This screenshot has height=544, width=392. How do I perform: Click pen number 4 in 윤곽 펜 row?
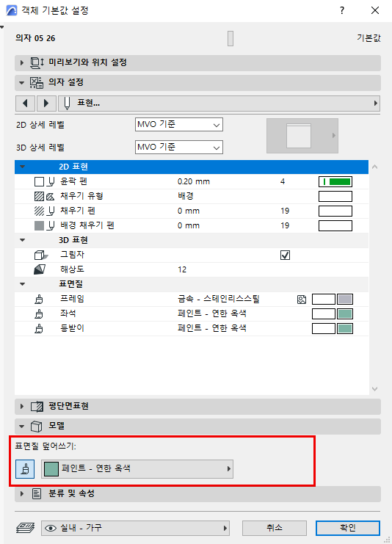[x=283, y=181]
